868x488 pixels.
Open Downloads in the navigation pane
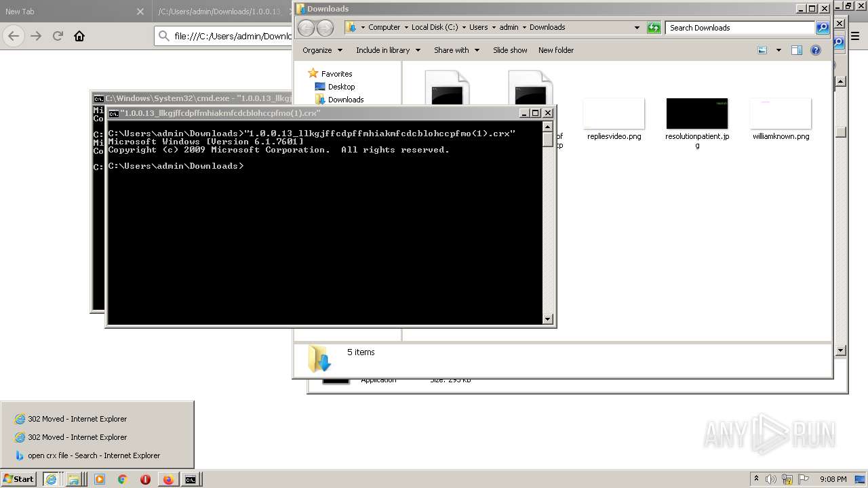339,100
